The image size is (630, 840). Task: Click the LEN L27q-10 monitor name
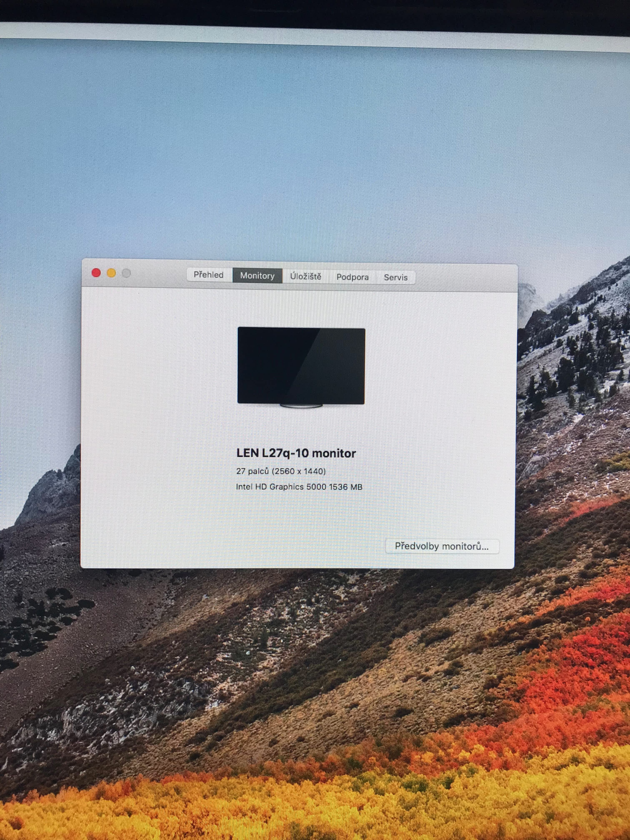point(296,453)
